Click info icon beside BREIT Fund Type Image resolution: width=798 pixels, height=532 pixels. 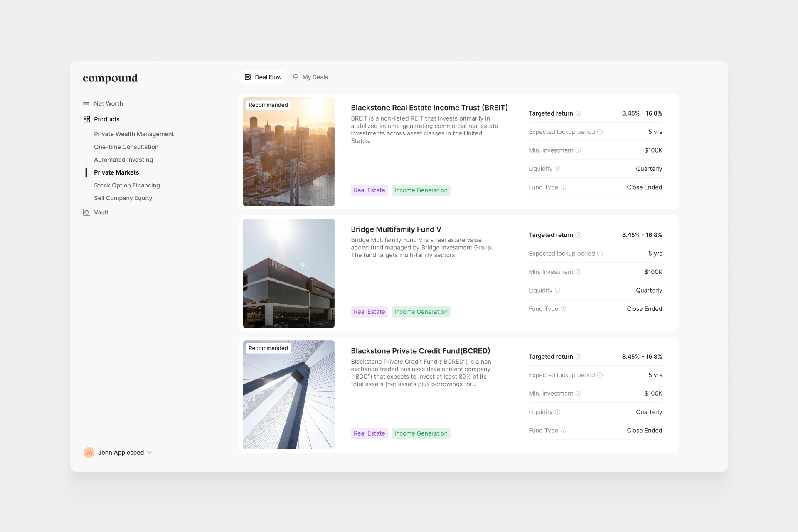coord(563,187)
